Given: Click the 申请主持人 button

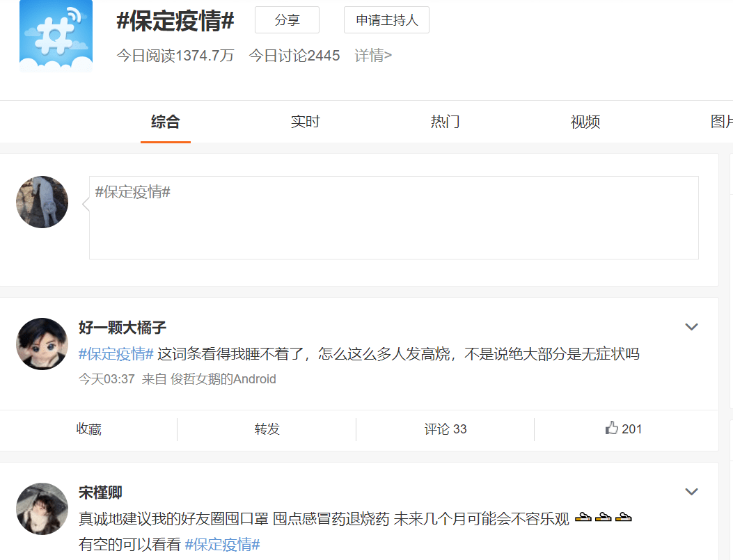Looking at the screenshot, I should [x=386, y=20].
